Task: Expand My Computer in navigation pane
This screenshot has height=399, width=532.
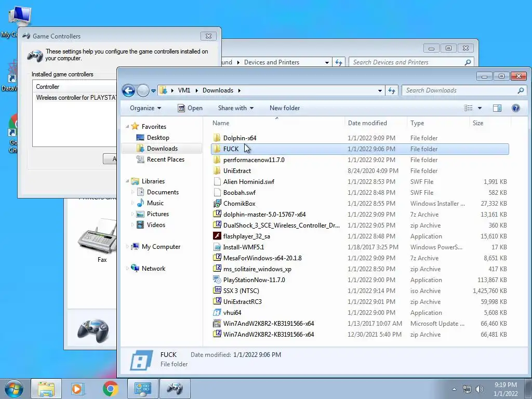Action: (127, 247)
